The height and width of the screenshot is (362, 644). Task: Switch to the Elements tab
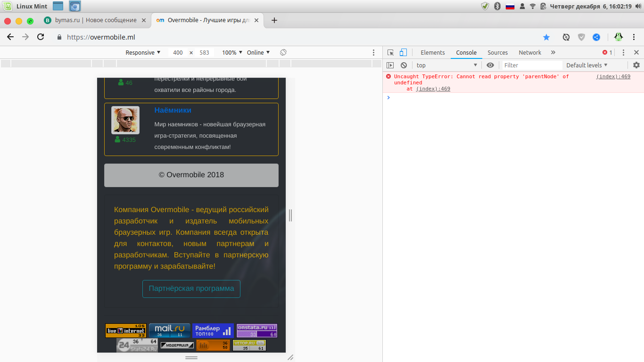[432, 53]
